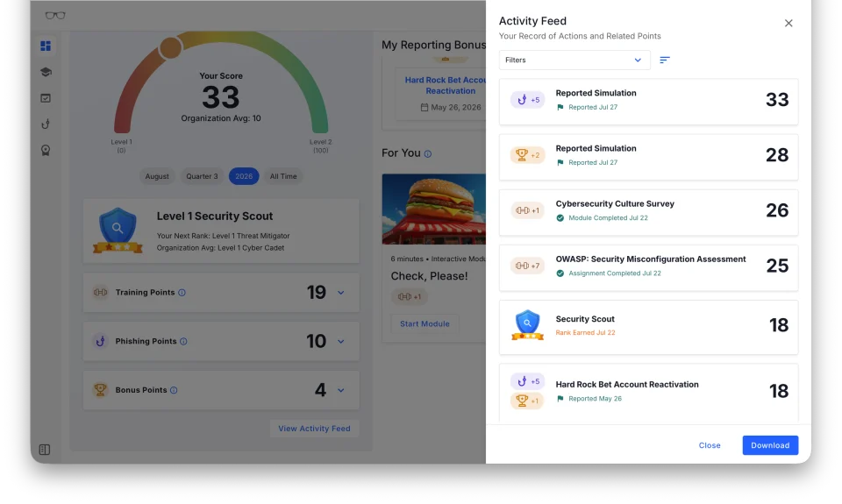
Task: Expand the Phishing Points section chevron
Action: pyautogui.click(x=341, y=341)
